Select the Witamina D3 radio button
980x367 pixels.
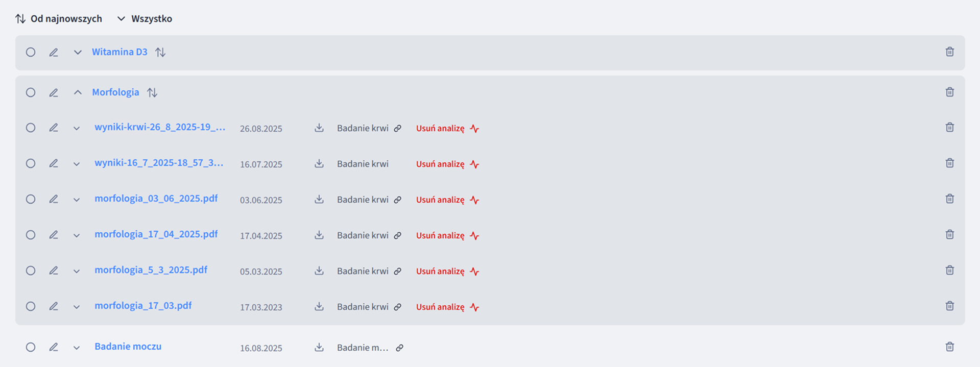click(x=31, y=52)
